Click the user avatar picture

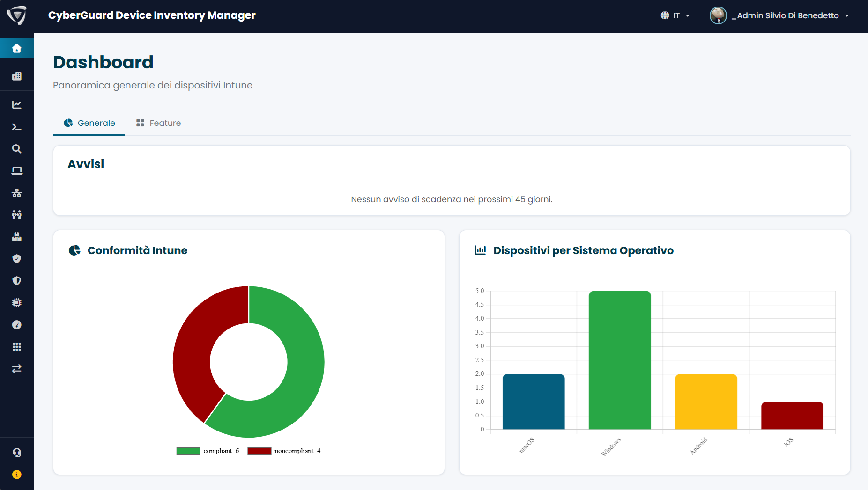click(x=718, y=15)
